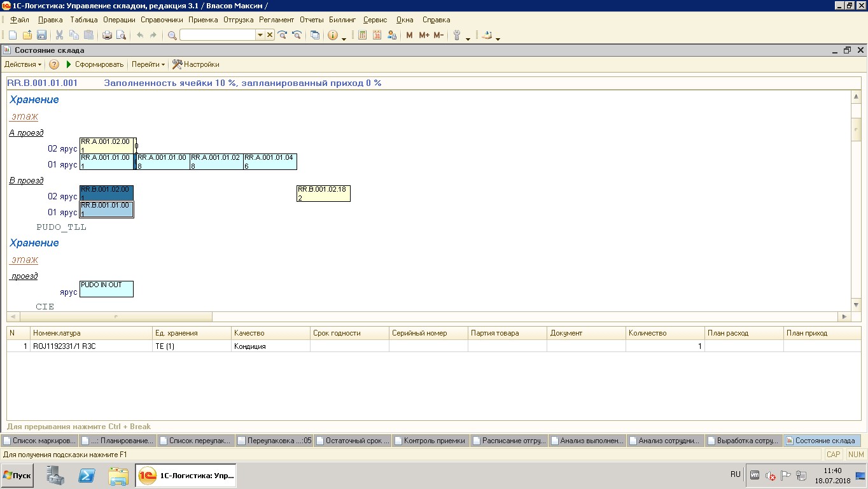Viewport: 868px width, 489px height.
Task: Click inside the toolbar search input field
Action: [x=218, y=35]
